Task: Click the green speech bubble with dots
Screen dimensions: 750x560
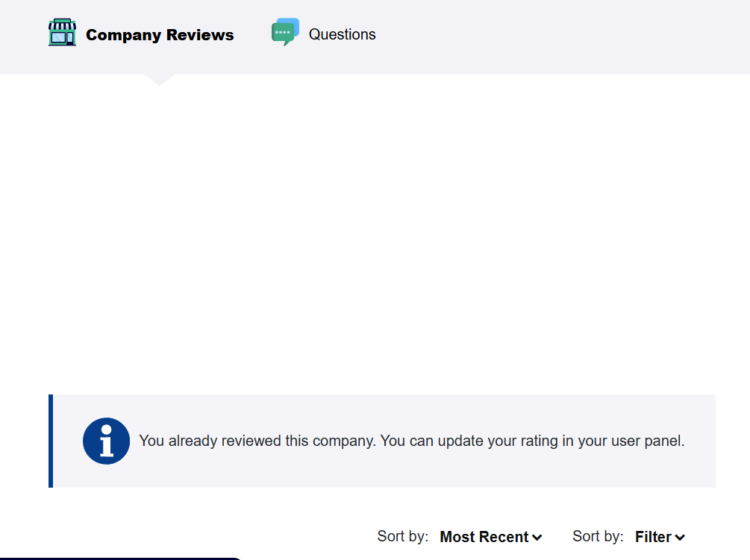Action: (x=283, y=34)
